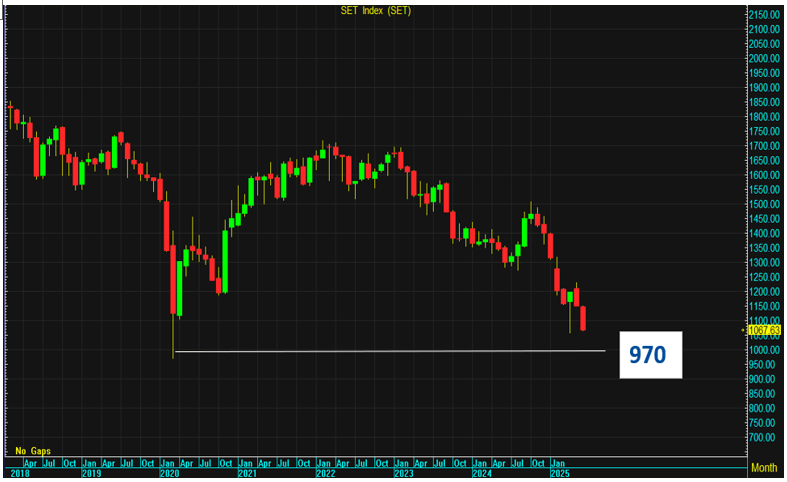Click the Jan month label above 2020

(168, 463)
